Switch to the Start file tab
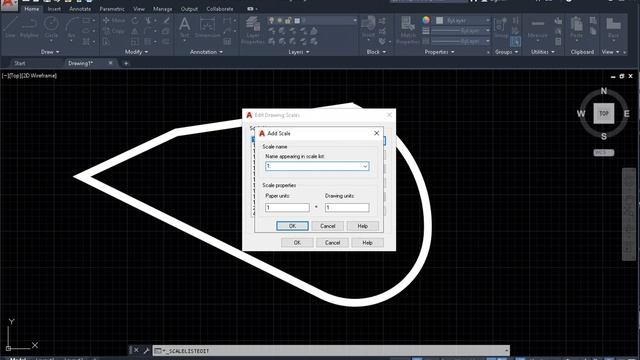 (20, 63)
